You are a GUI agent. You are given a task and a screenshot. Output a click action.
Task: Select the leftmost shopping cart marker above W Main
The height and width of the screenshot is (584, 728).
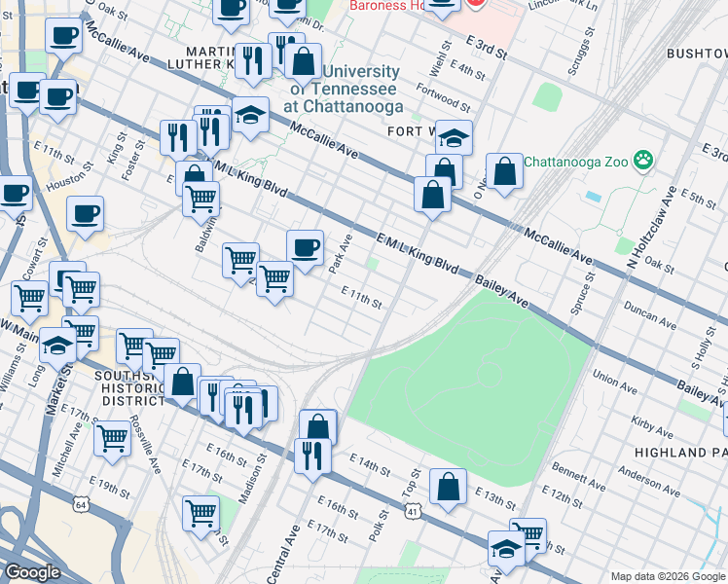pos(30,302)
